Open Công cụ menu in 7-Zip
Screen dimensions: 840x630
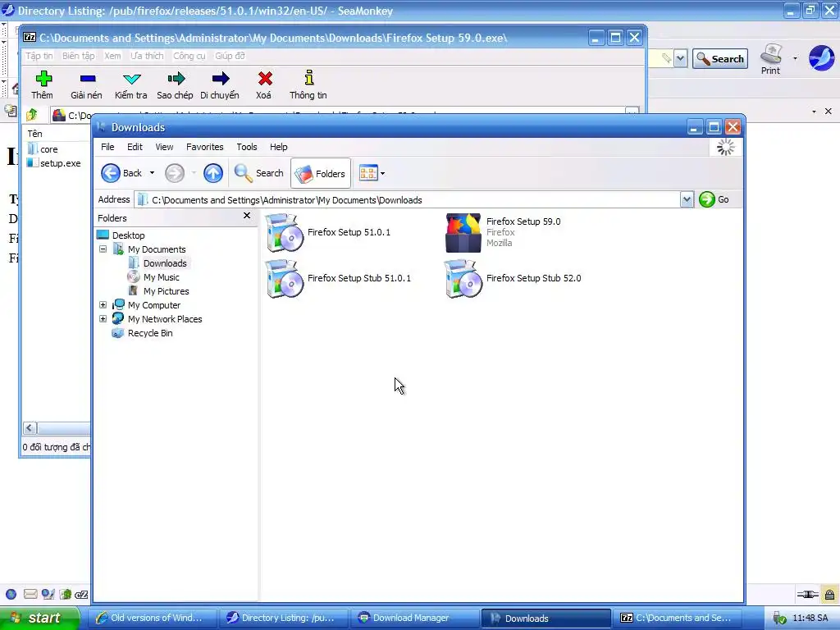point(189,56)
